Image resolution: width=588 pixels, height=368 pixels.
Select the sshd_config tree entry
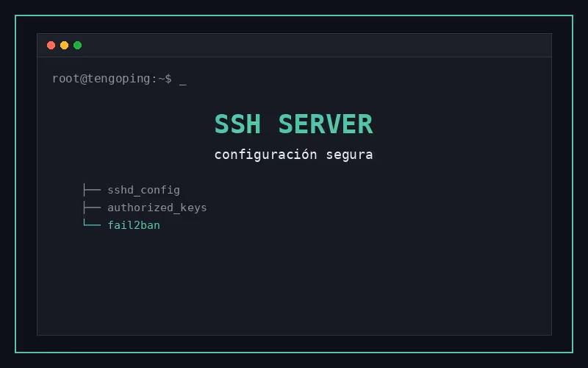[x=143, y=190]
